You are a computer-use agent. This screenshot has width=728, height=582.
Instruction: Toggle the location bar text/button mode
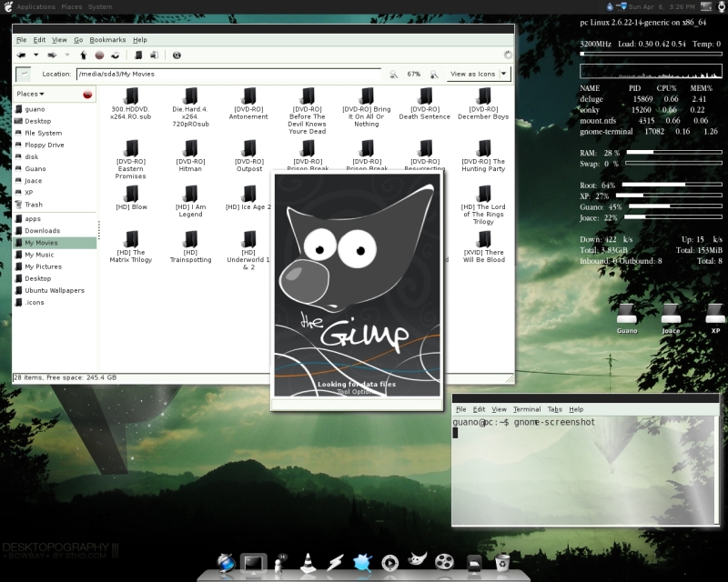[x=24, y=75]
